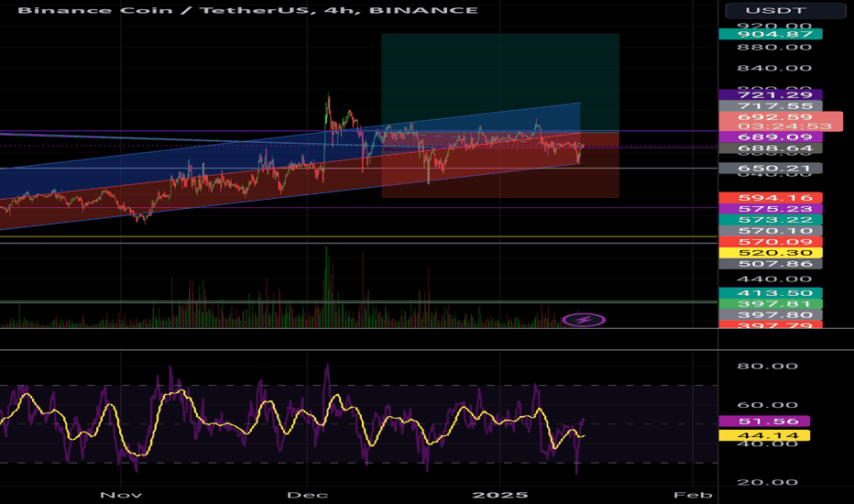Select the 594.16 red price label
This screenshot has height=504, width=854.
tap(771, 198)
